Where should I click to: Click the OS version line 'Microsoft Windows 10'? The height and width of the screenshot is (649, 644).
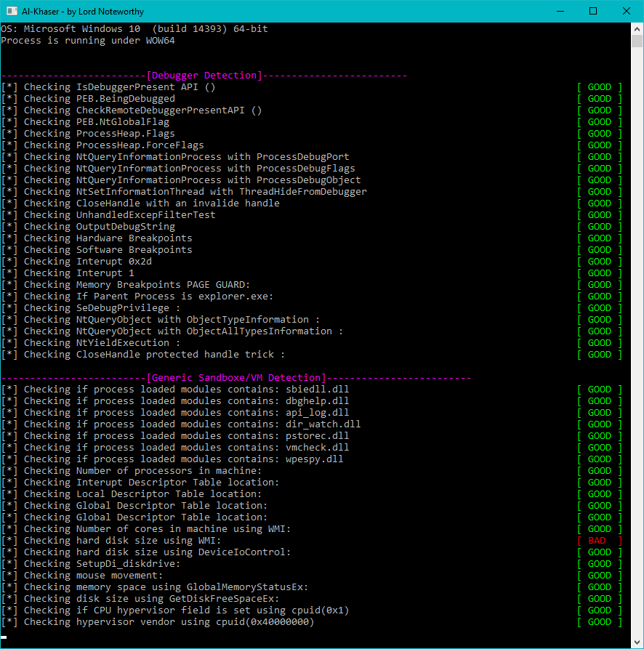(134, 28)
